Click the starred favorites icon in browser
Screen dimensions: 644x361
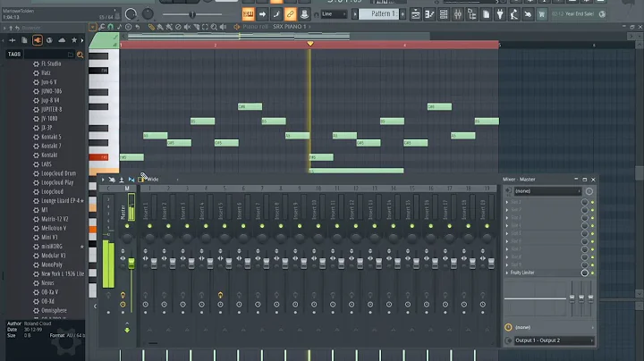74,40
